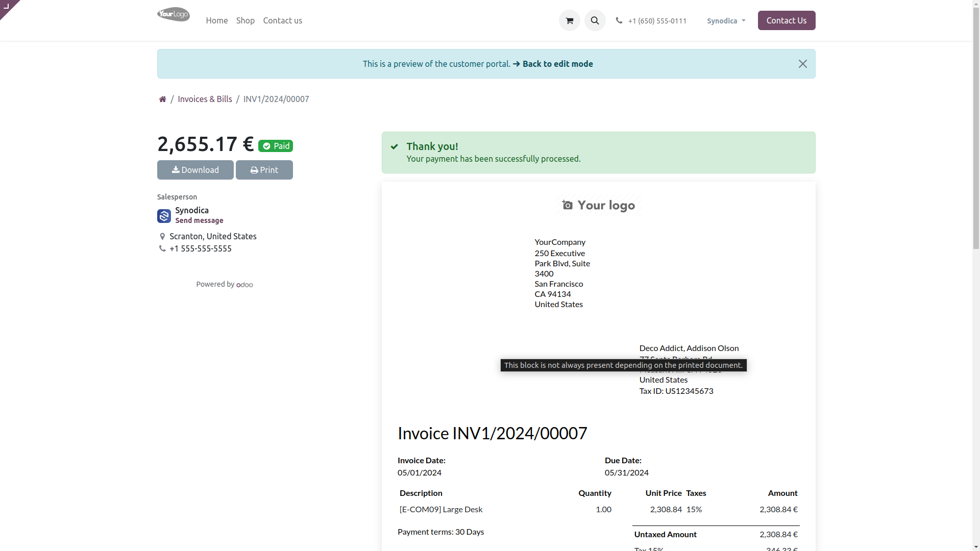The height and width of the screenshot is (551, 980).
Task: Click the purple Contact Us button
Action: coord(786,20)
